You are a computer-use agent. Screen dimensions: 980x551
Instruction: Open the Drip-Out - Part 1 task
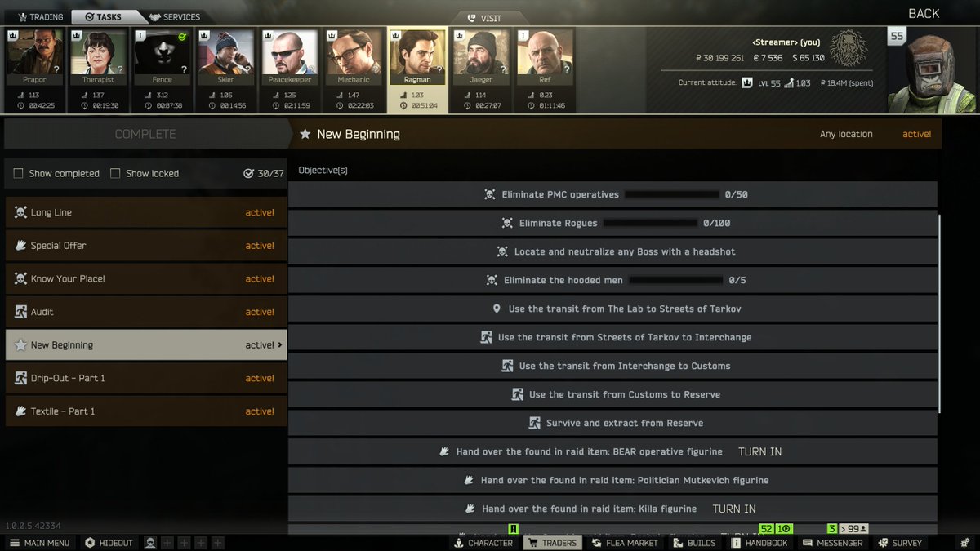pos(146,378)
